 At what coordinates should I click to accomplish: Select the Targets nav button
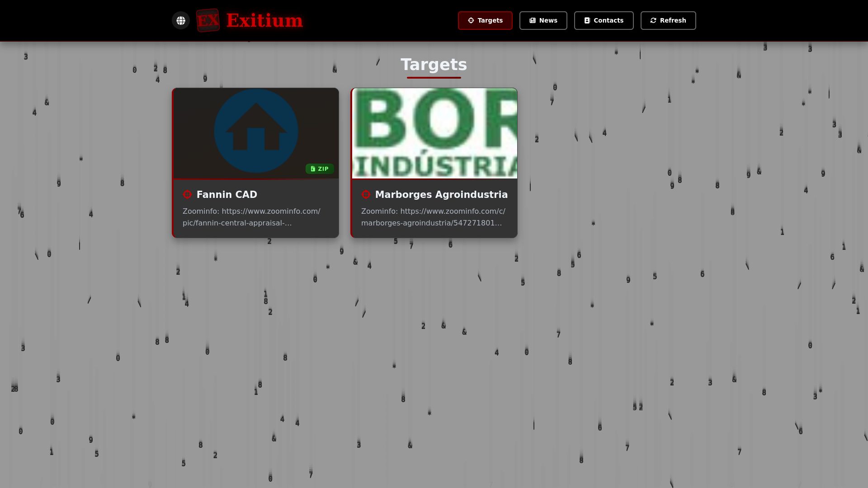(x=485, y=20)
